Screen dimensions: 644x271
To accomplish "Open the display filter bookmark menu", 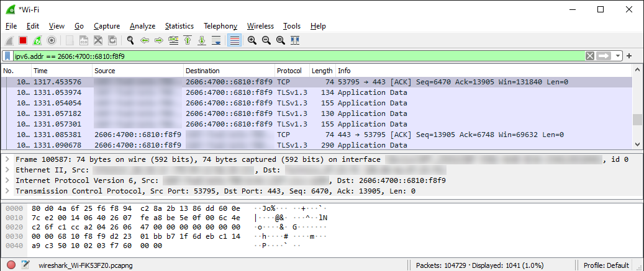I will pos(8,56).
